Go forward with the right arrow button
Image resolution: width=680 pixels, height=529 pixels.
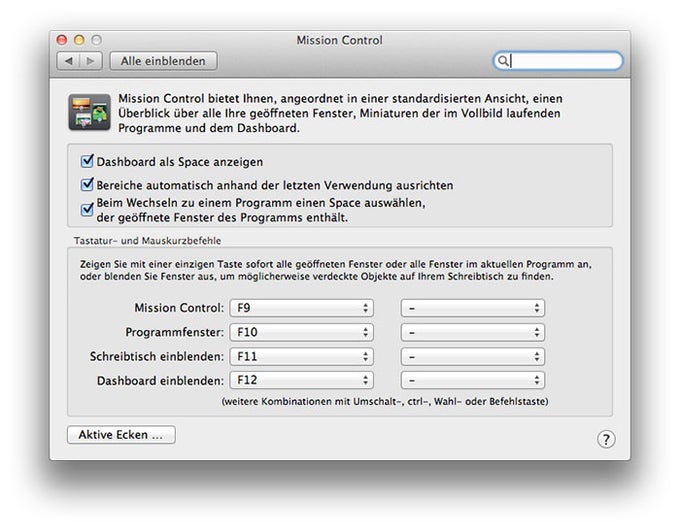91,61
